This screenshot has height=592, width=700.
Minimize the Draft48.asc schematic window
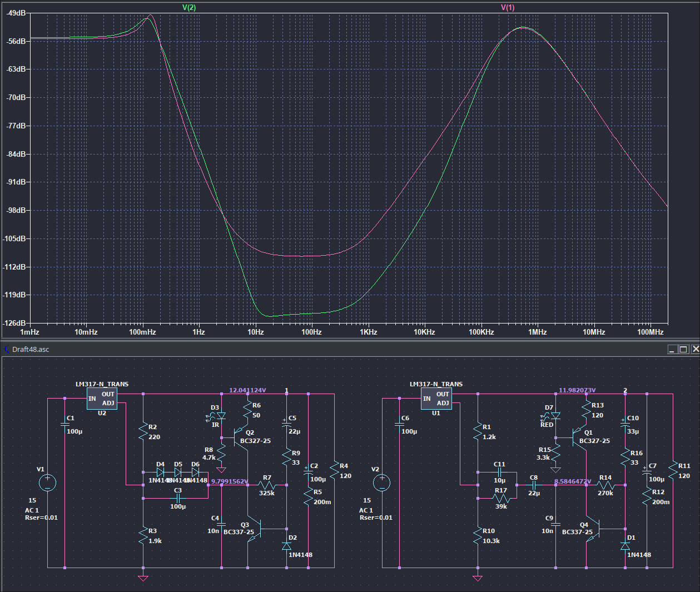pyautogui.click(x=672, y=349)
